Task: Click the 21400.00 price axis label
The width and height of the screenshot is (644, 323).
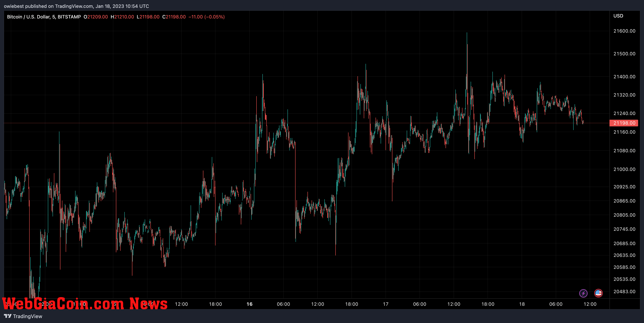Action: [624, 77]
